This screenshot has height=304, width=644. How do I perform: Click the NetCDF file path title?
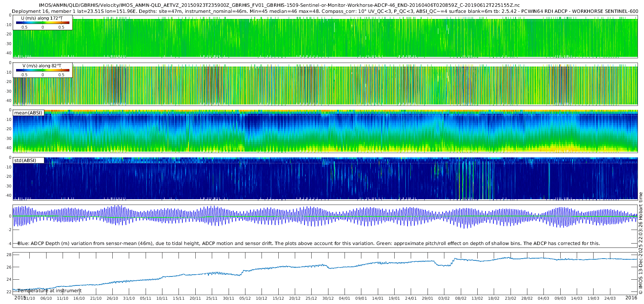(279, 5)
